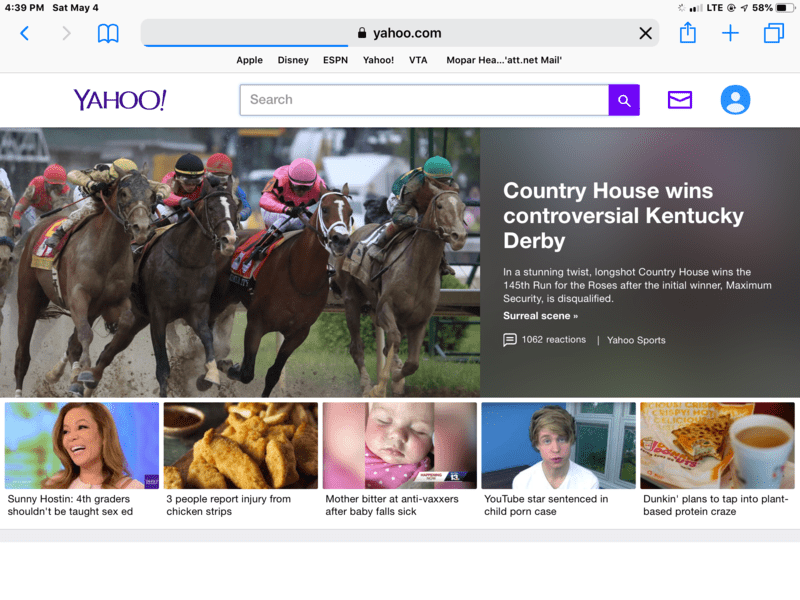Stop loading with the X in address bar
800x600 pixels.
(x=645, y=33)
